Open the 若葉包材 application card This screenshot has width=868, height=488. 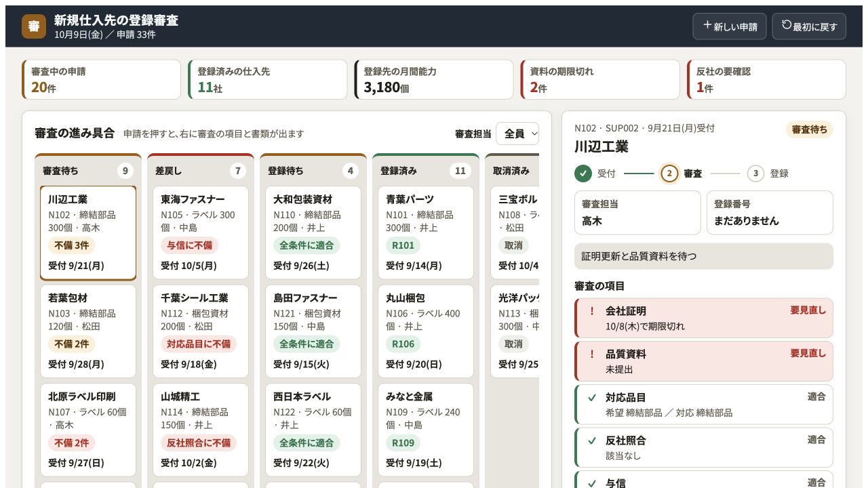click(88, 331)
